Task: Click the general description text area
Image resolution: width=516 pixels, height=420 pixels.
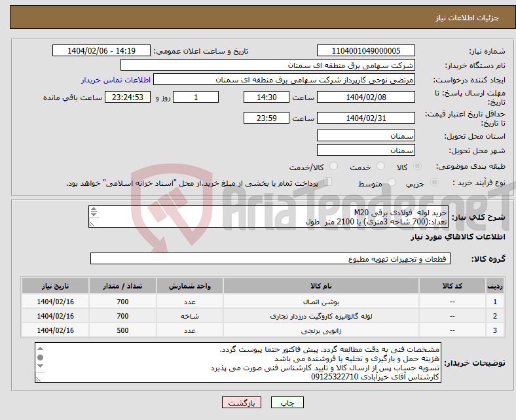Action: 268,217
